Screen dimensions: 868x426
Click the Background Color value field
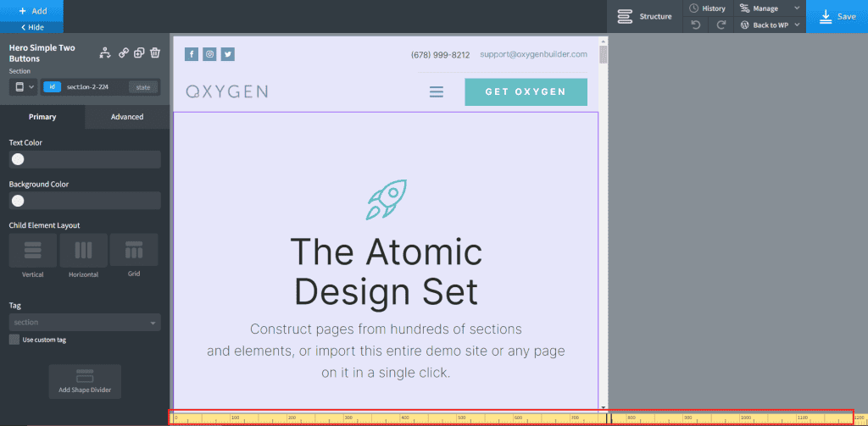coord(85,200)
